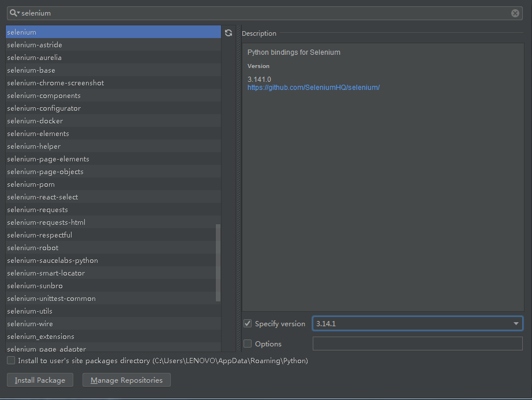Clear the search field with X icon
This screenshot has height=400, width=532.
(x=515, y=13)
